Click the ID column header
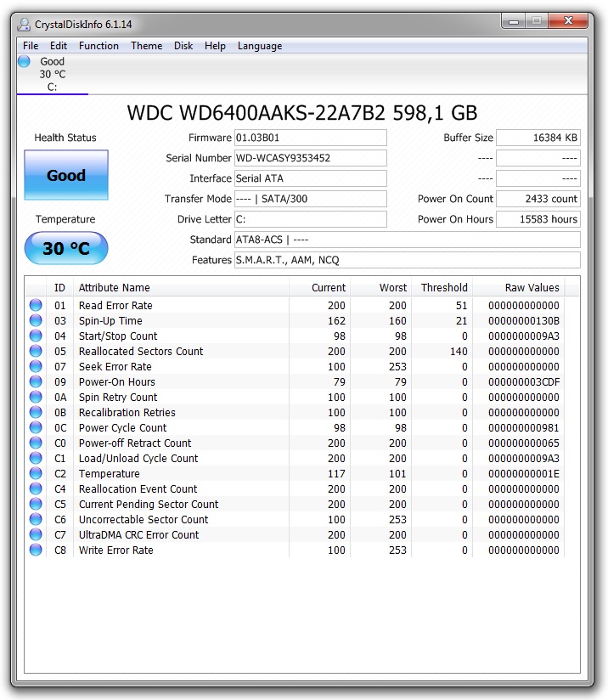Viewport: 608px width, 700px height. tap(59, 287)
